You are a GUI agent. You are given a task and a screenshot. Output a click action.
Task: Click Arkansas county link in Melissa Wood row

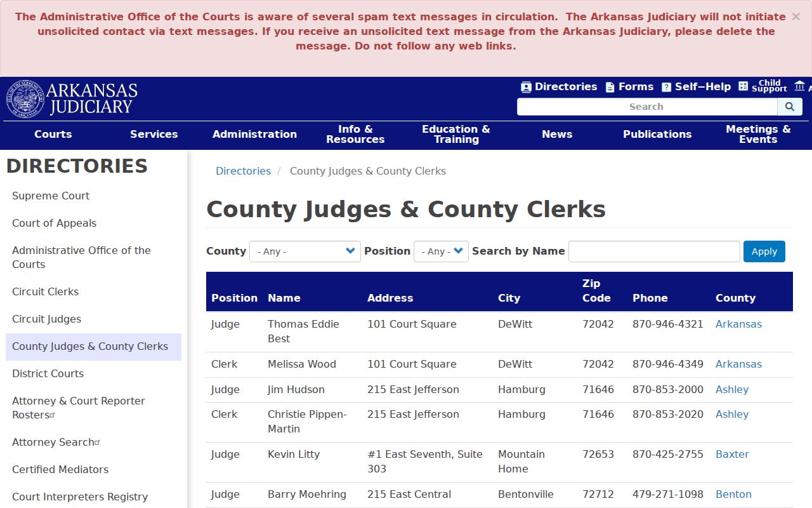click(x=738, y=364)
